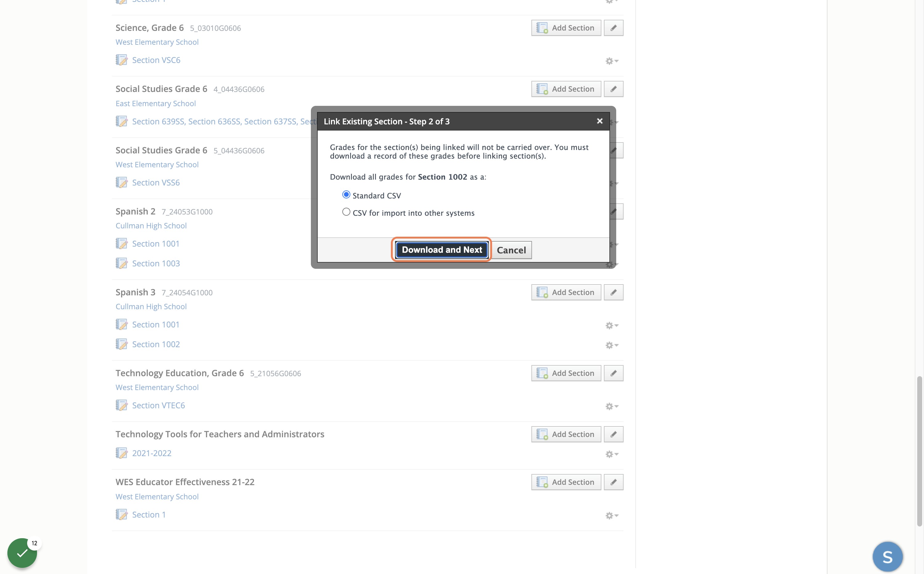Open West Elementary School link under WES Educator
Viewport: 924px width, 574px height.
(157, 497)
